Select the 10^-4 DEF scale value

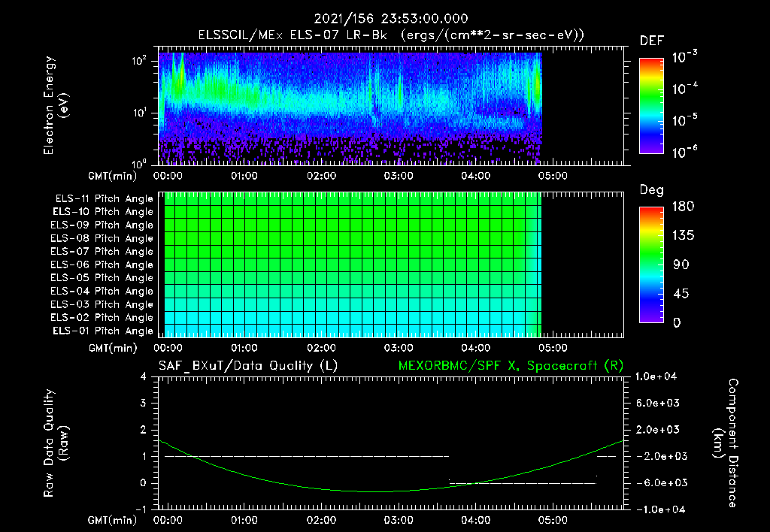[x=684, y=89]
